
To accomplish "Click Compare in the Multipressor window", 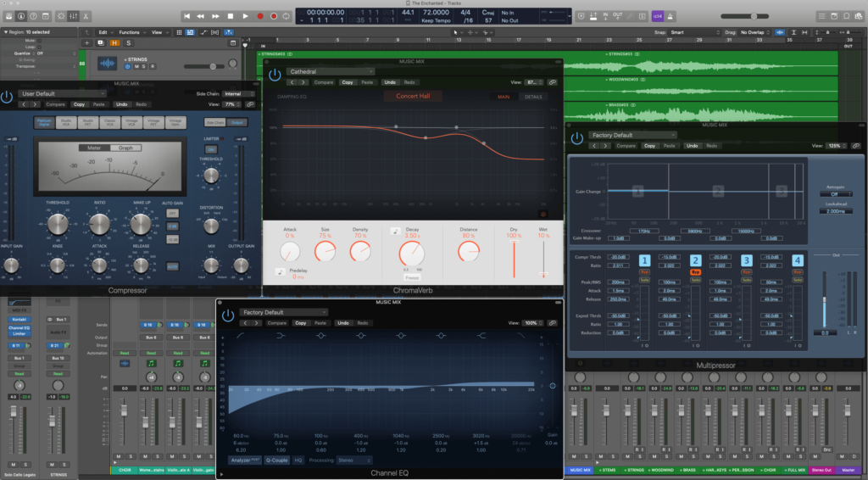I will pos(626,146).
